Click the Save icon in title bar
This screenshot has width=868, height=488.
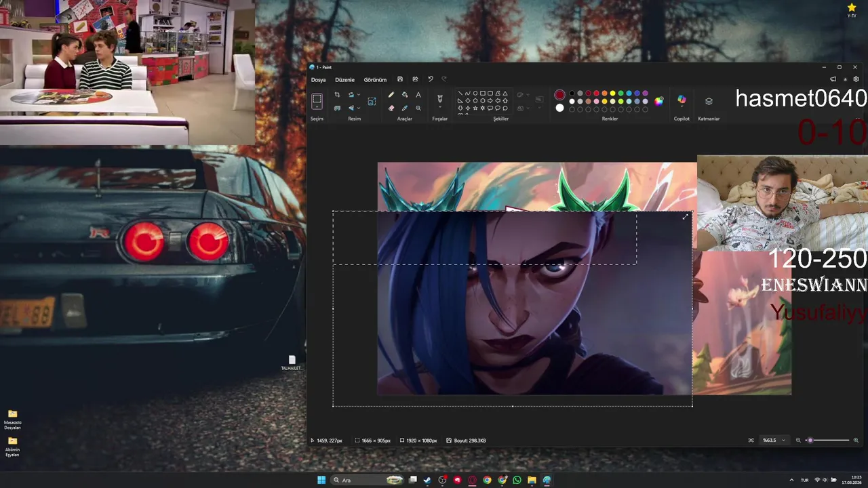tap(400, 79)
